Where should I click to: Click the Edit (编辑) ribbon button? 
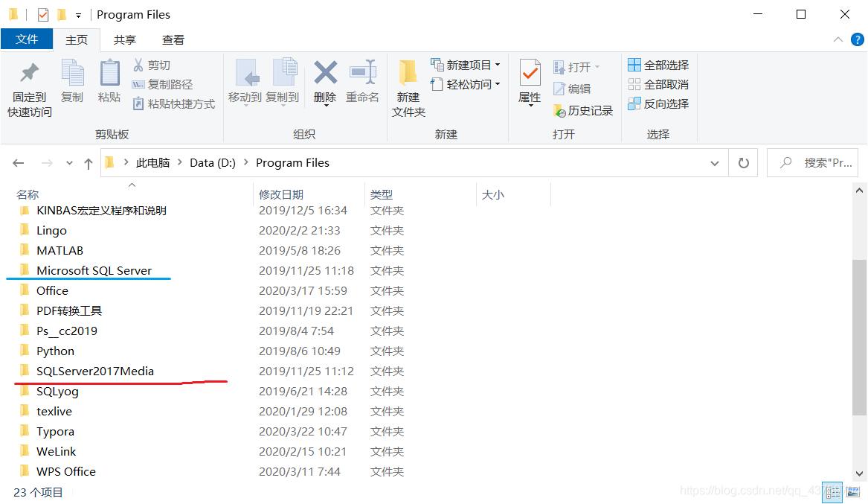coord(572,89)
